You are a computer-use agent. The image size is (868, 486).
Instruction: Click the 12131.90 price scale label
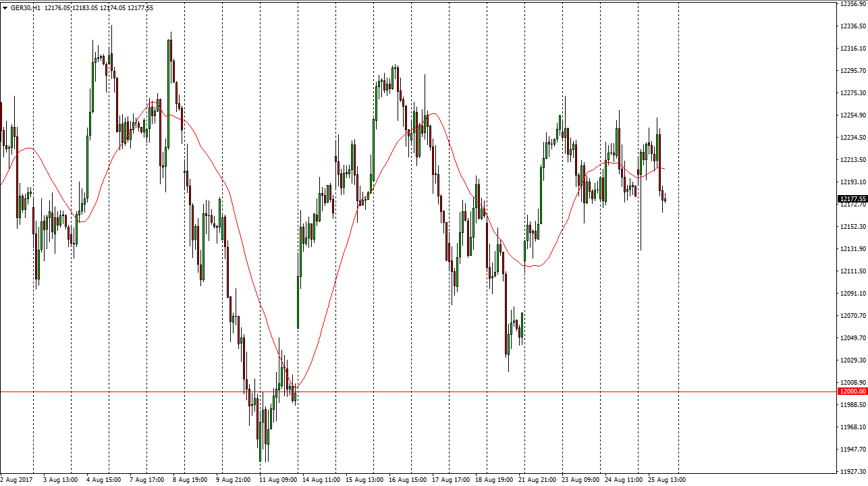(852, 249)
